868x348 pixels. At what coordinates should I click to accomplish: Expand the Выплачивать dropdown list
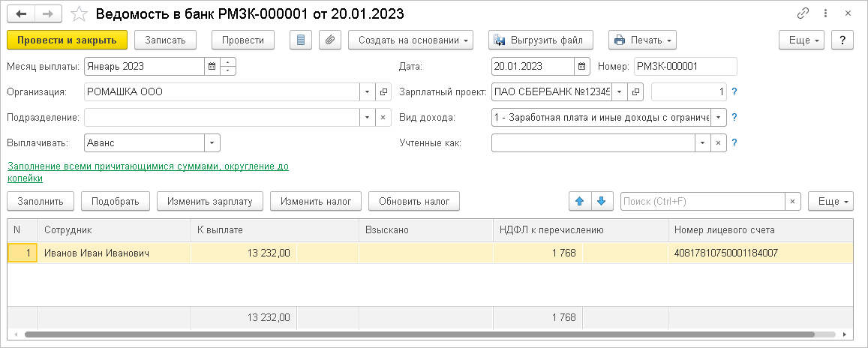click(x=212, y=142)
